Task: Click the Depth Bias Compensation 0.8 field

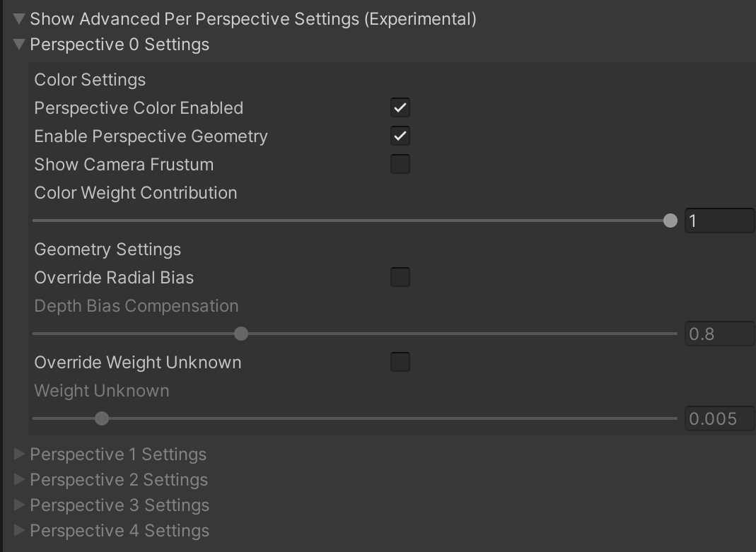Action: click(719, 334)
